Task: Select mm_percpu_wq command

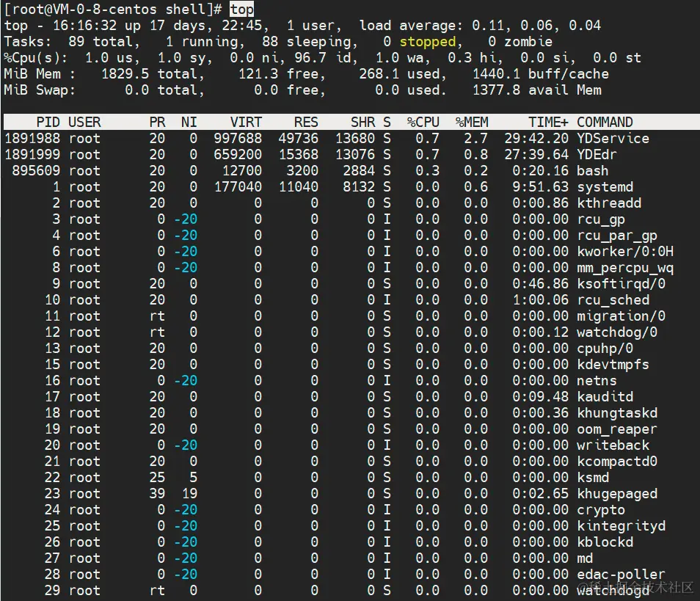Action: pos(625,267)
